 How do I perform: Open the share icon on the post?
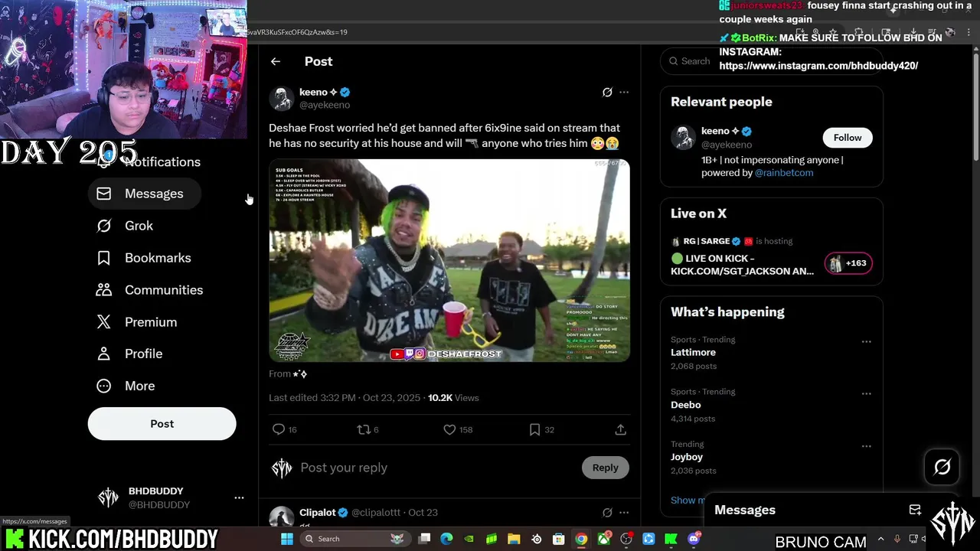point(620,429)
